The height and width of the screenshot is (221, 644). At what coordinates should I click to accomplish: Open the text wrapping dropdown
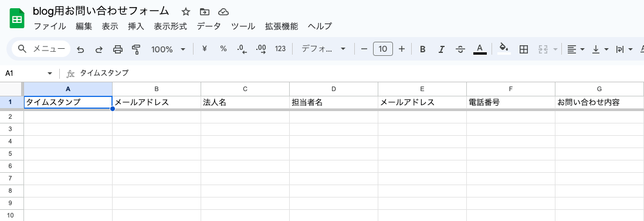[x=624, y=49]
